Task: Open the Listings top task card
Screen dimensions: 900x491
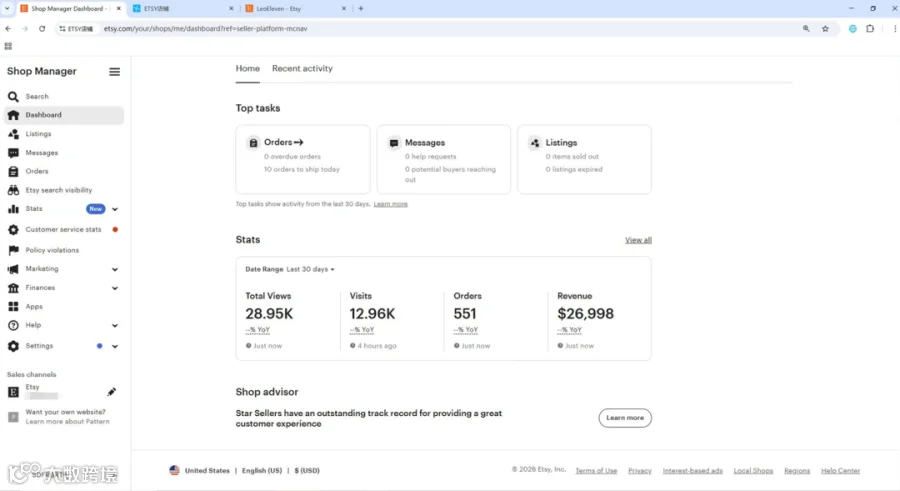Action: tap(584, 159)
